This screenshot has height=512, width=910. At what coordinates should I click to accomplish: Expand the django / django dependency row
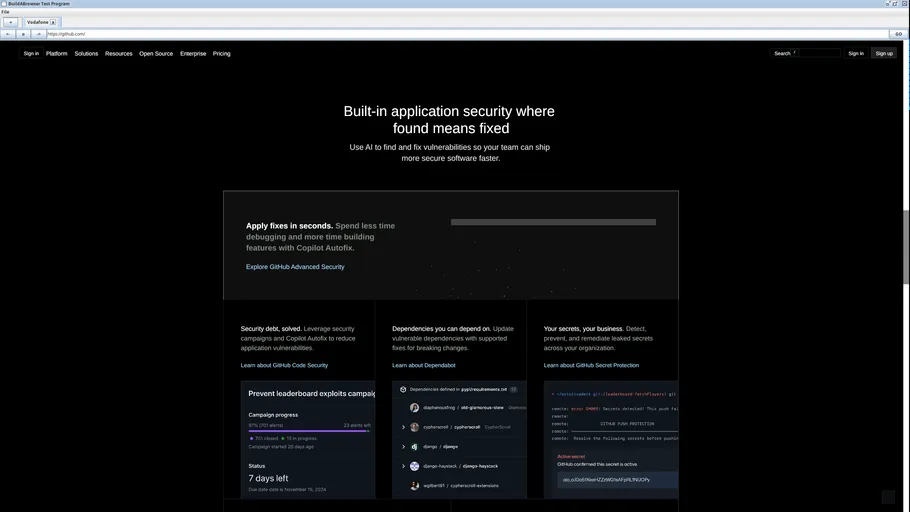click(x=403, y=447)
